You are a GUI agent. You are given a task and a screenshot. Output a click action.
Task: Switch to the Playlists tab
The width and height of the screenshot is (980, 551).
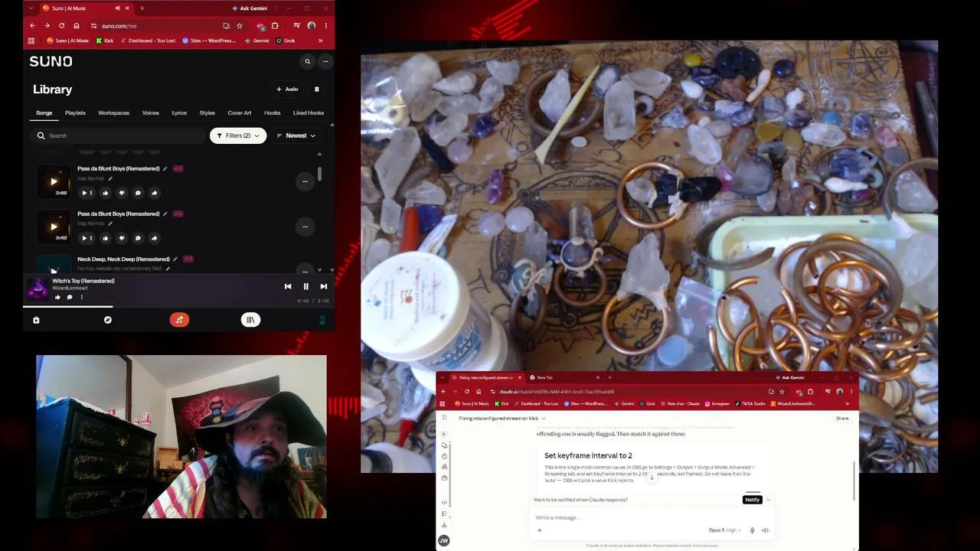75,113
